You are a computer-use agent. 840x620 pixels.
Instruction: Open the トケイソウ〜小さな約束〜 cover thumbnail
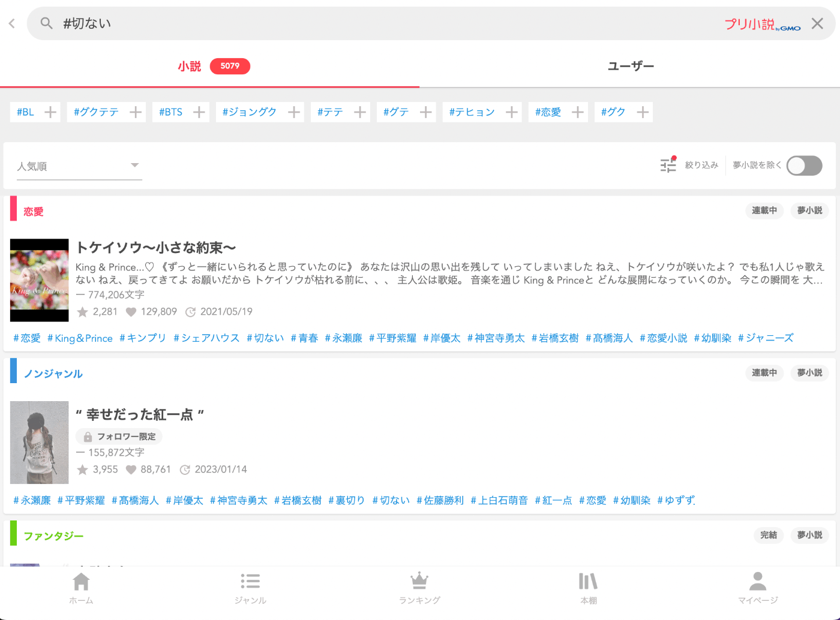click(40, 280)
